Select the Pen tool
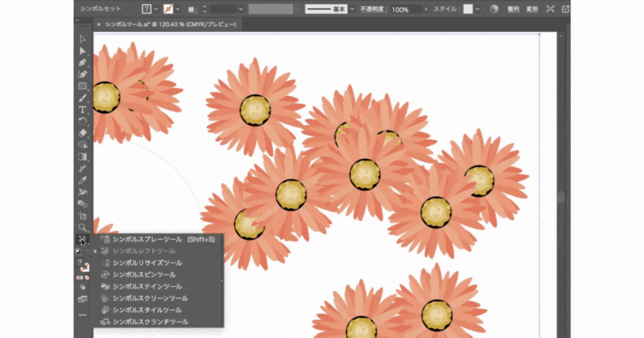644x338 pixels. pyautogui.click(x=82, y=62)
